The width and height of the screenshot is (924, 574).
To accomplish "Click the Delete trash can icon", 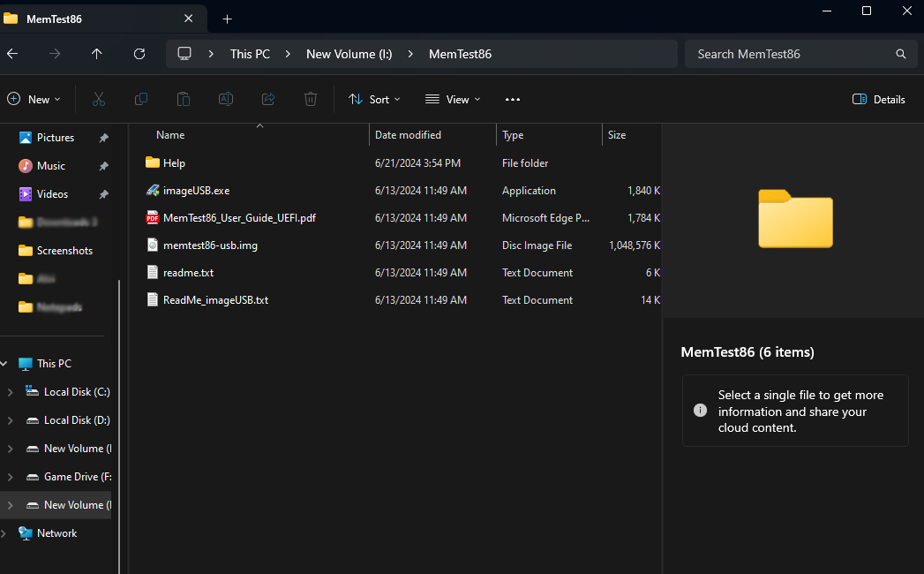I will [311, 99].
